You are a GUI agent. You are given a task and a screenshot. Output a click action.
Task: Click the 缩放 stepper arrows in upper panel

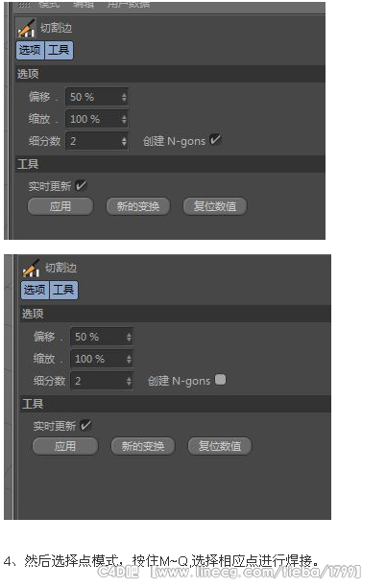[124, 119]
